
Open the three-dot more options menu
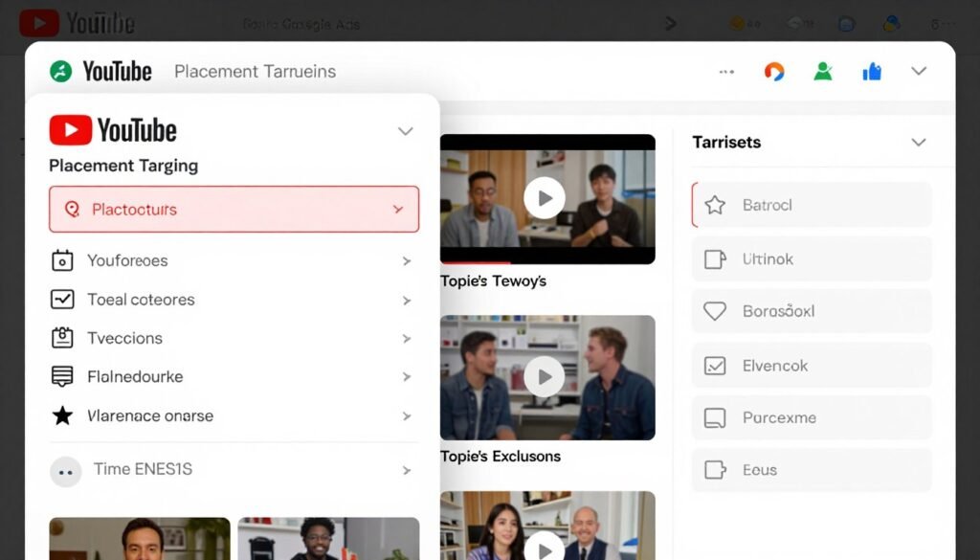726,72
